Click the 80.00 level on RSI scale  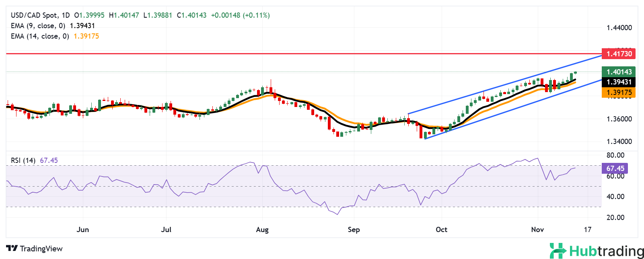615,155
